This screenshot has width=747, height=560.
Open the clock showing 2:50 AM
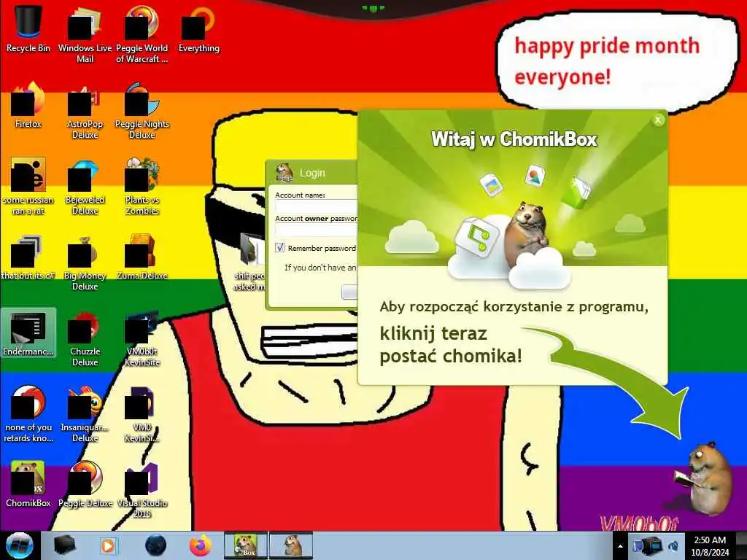coord(710,545)
